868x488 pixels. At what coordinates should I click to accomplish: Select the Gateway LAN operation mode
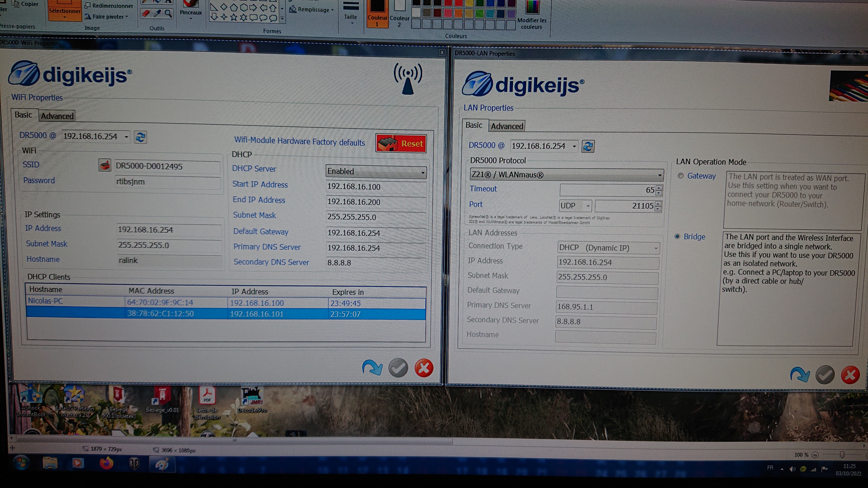(681, 176)
